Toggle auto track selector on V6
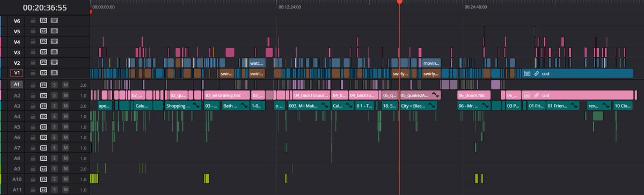This screenshot has height=195, width=644. pos(43,21)
